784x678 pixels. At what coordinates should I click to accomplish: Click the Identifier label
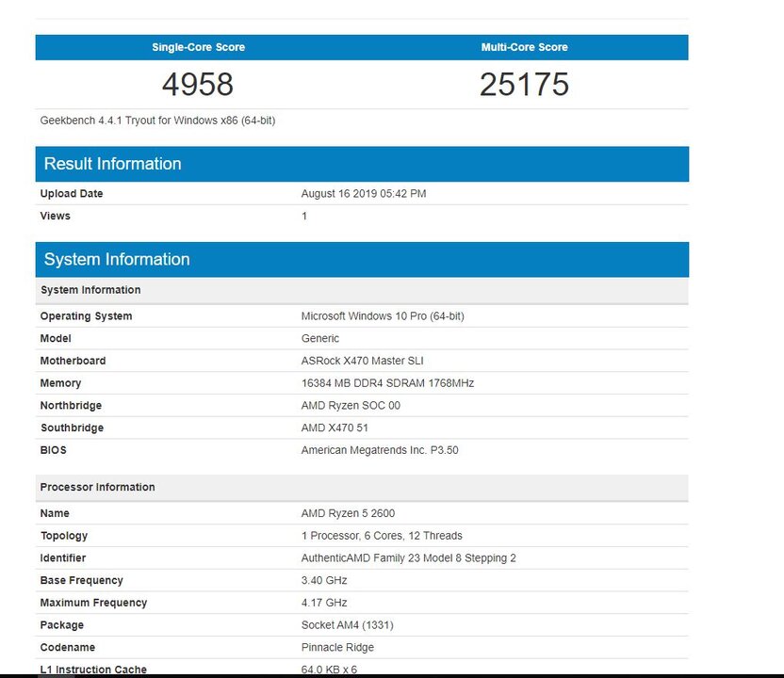(63, 558)
